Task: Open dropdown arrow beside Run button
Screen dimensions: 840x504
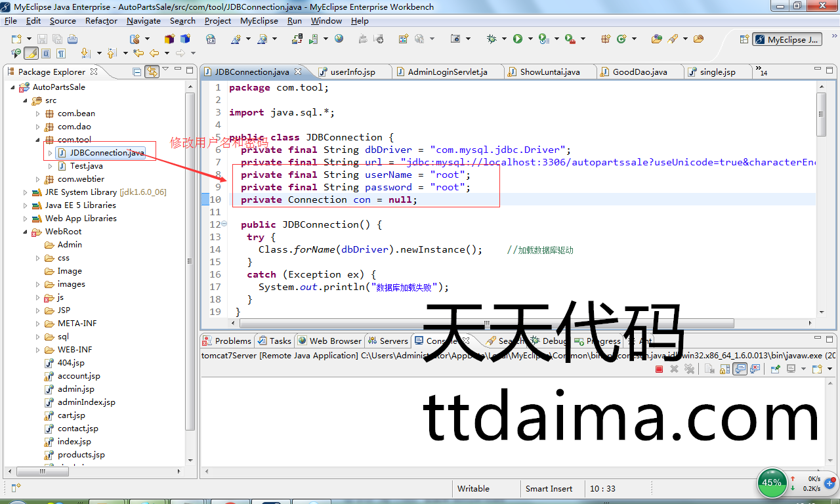Action: click(530, 39)
